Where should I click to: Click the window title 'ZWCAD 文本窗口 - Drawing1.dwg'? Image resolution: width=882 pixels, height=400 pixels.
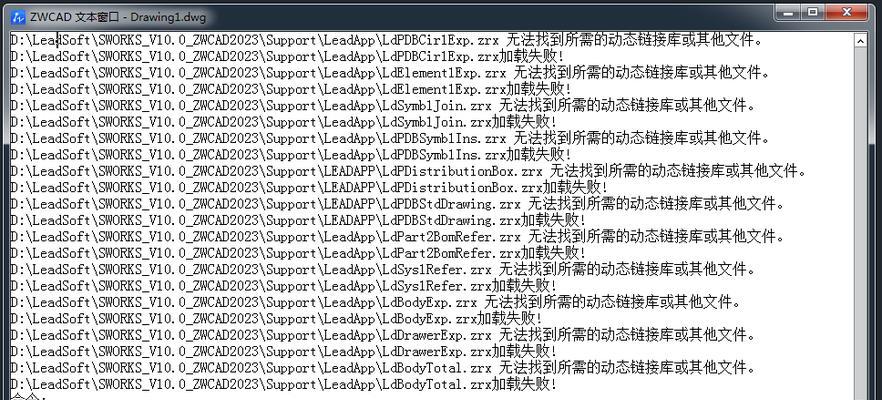118,17
